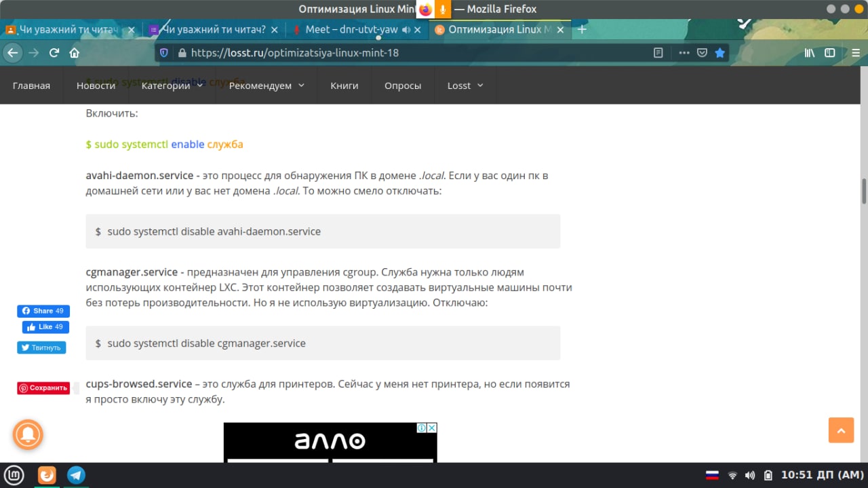Click the orange back-to-top arrow button
The image size is (868, 488).
coord(841,430)
